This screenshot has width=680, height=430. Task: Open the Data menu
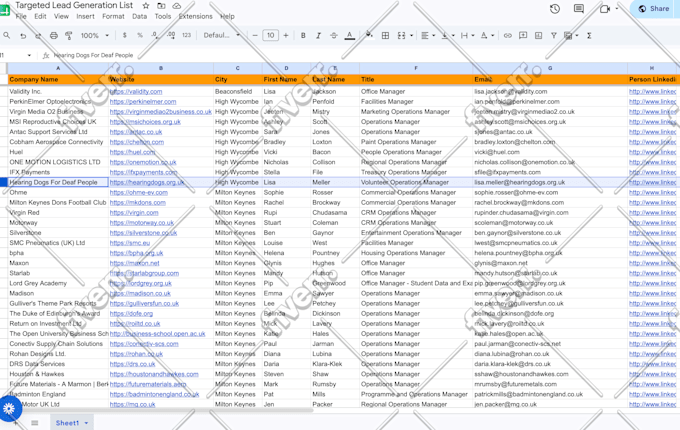140,16
